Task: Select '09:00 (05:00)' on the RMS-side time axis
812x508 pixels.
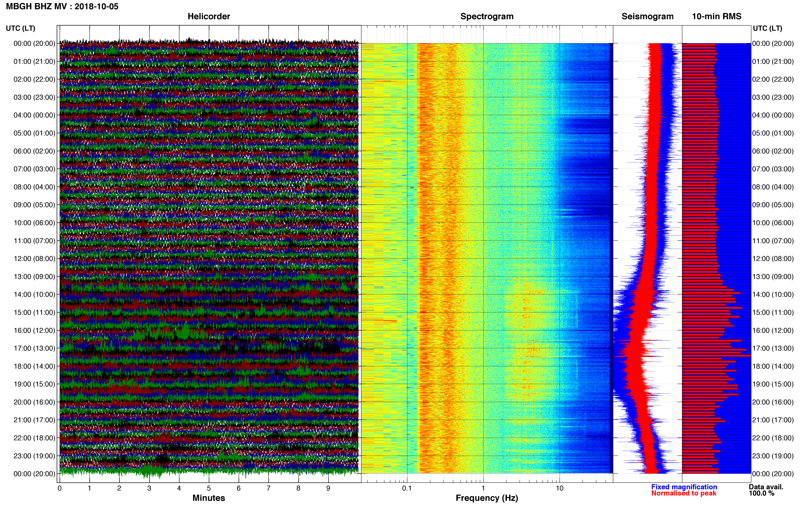Action: point(773,205)
